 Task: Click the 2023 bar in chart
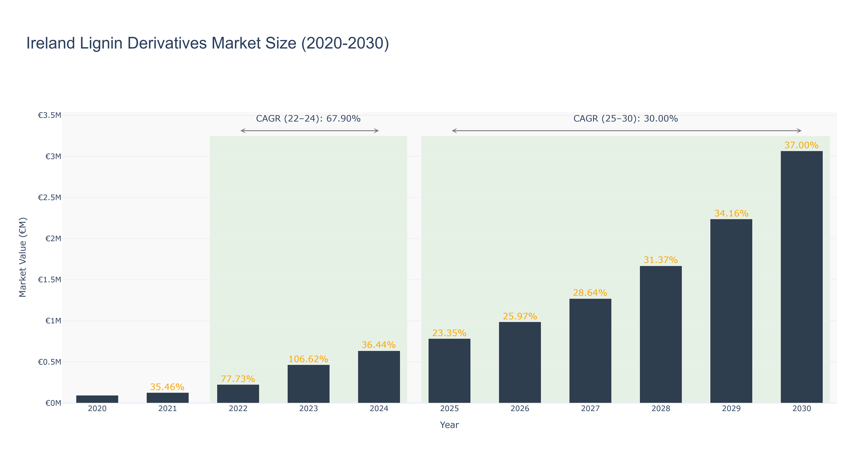click(x=309, y=384)
